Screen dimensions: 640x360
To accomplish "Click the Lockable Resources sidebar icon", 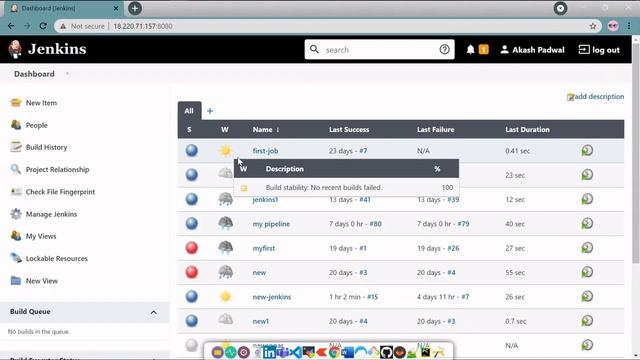I will 16,258.
